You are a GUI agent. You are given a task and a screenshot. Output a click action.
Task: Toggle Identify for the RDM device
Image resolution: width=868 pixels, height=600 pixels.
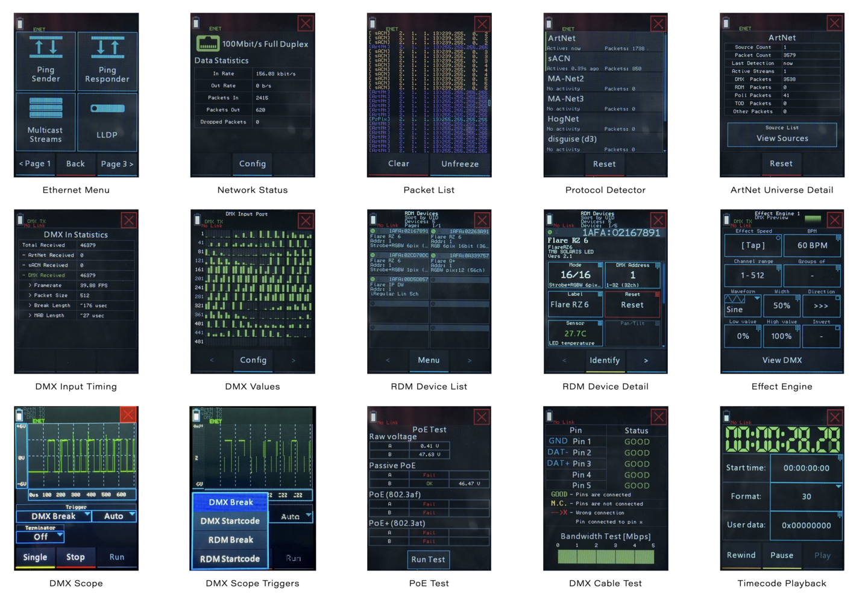pos(605,360)
